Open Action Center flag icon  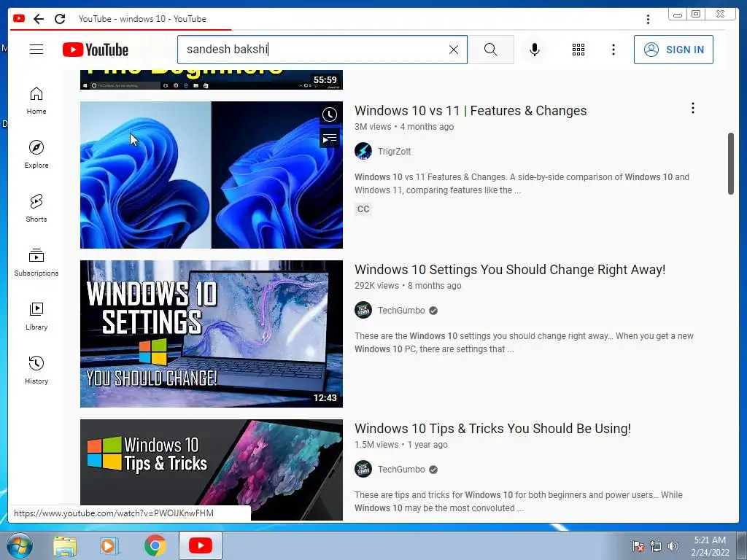coord(638,546)
